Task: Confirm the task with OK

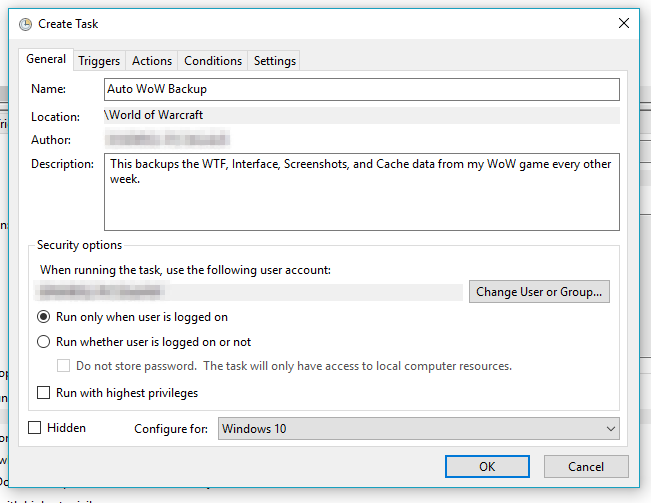Action: click(x=486, y=466)
